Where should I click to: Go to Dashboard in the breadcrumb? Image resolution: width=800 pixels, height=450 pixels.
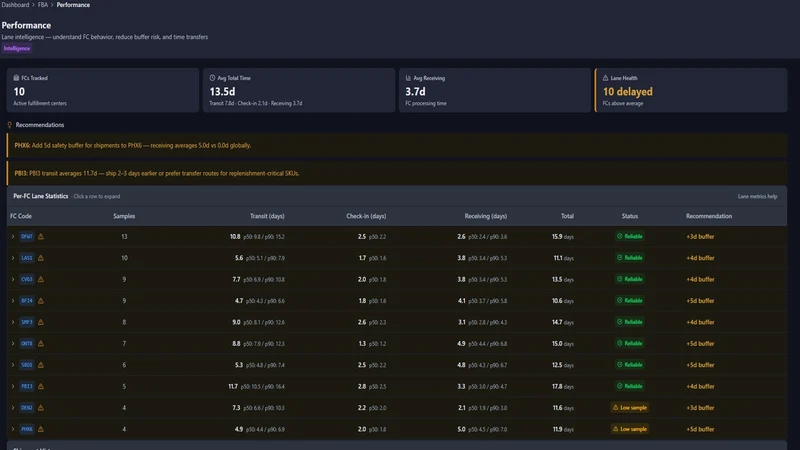coord(15,5)
